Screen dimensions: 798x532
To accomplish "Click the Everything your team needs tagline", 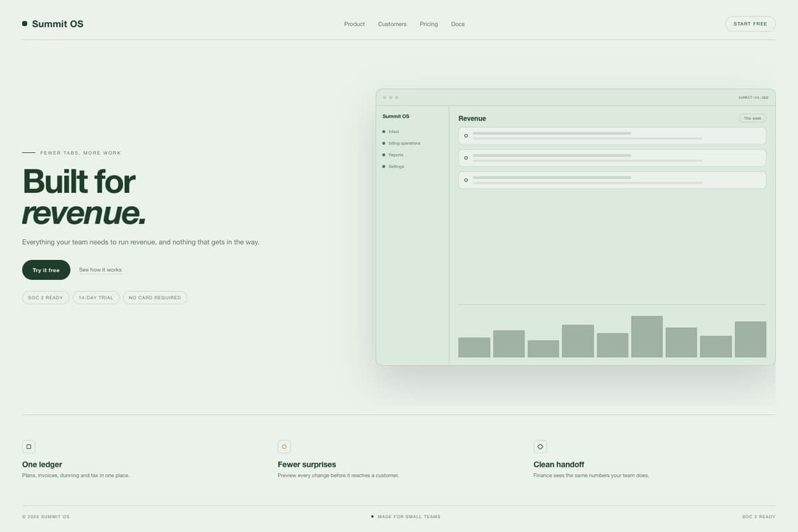I will 141,242.
